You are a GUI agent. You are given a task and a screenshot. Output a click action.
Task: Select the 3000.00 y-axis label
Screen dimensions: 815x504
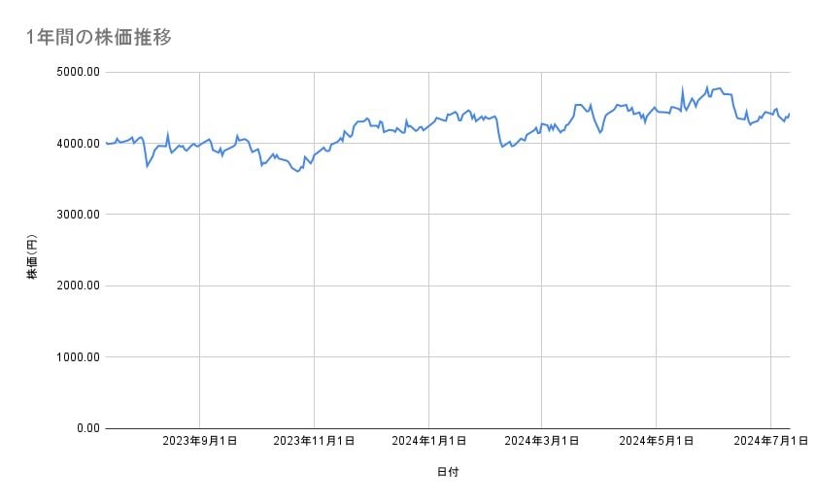[x=77, y=215]
